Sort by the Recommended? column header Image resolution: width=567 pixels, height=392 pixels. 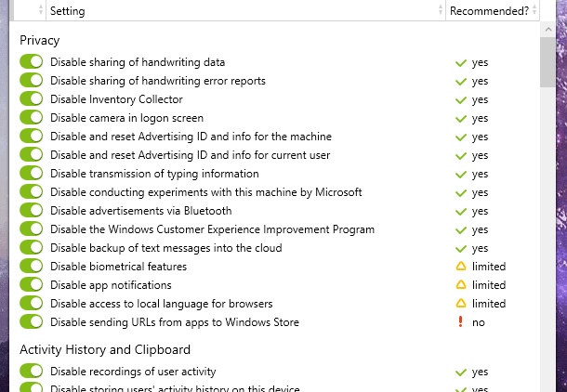488,11
